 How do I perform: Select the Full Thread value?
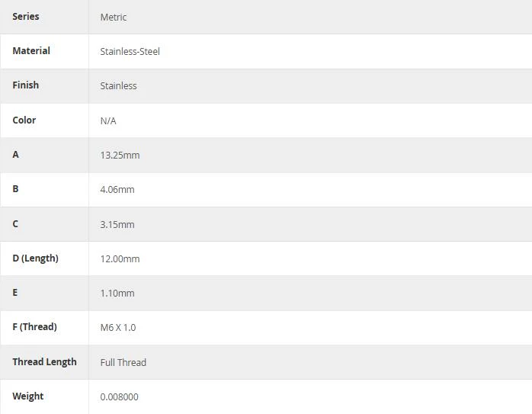pos(123,362)
